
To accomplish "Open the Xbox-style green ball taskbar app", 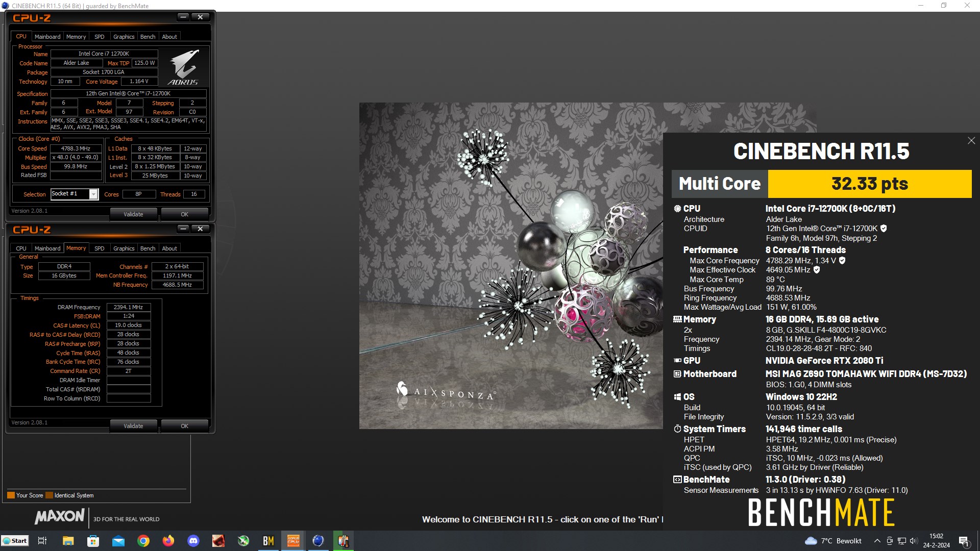I will click(243, 541).
